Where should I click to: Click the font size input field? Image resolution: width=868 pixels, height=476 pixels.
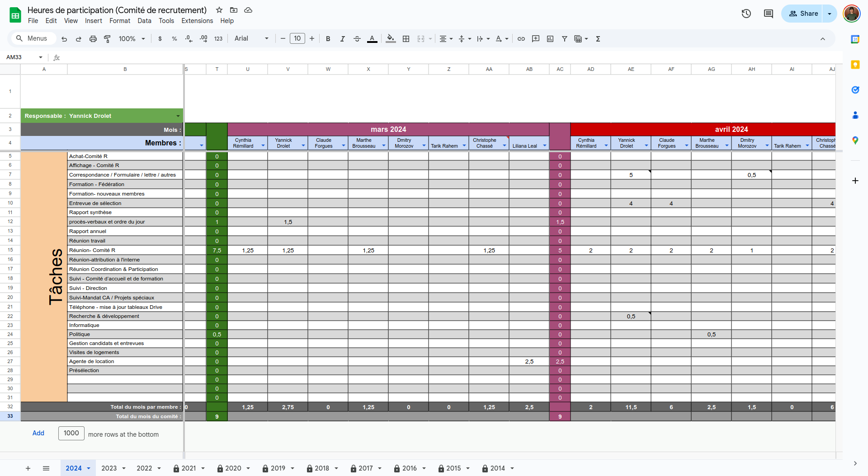[297, 39]
